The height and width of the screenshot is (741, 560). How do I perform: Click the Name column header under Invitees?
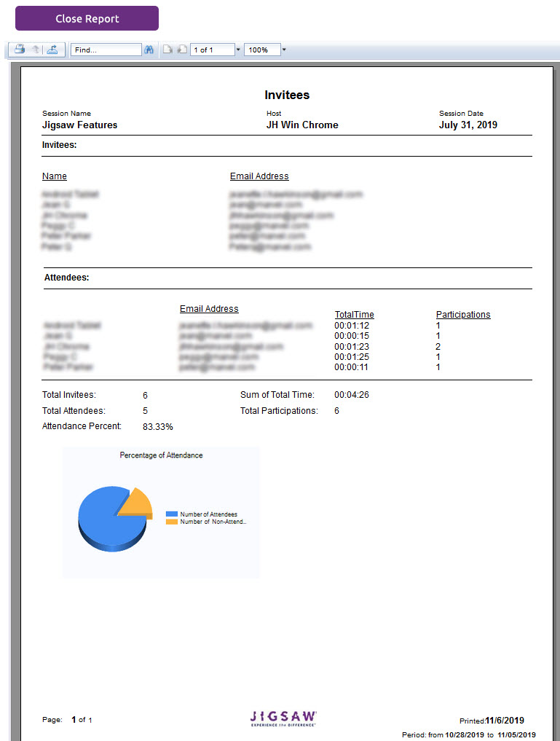click(x=55, y=176)
